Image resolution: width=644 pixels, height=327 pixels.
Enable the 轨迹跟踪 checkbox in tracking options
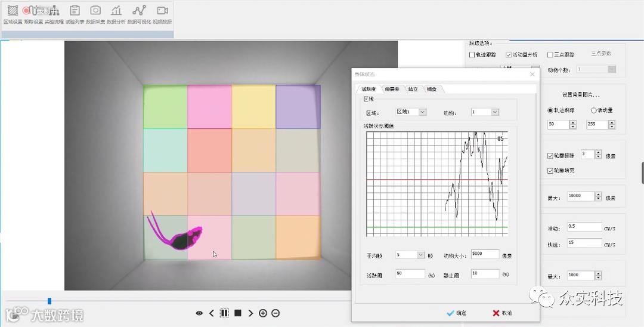472,55
